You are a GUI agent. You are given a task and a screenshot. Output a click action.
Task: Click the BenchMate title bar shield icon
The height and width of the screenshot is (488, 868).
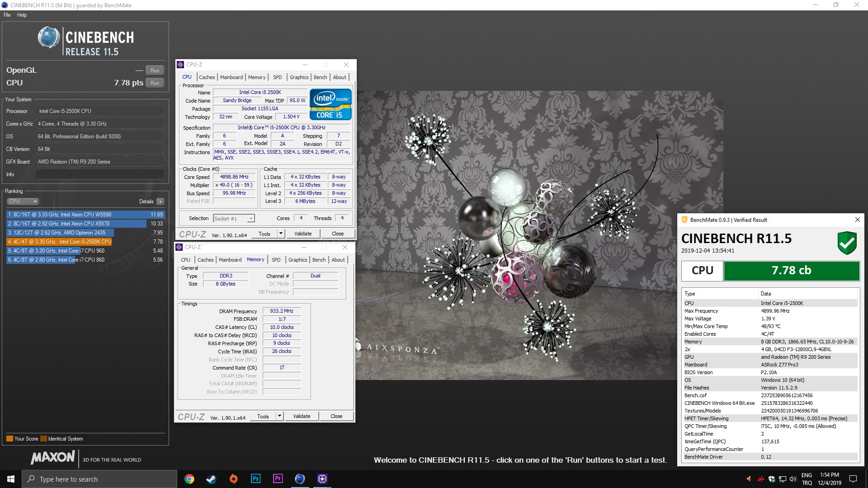click(684, 220)
